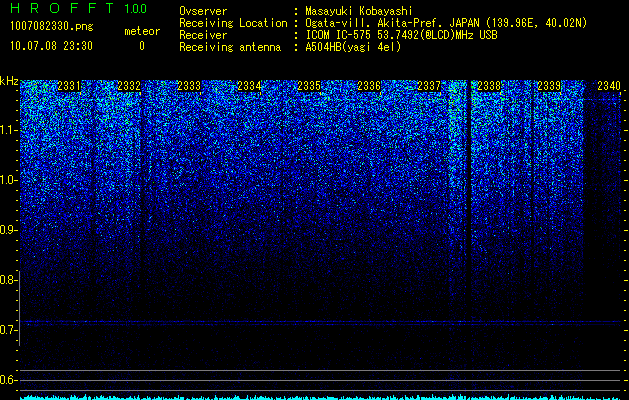The image size is (629, 400).
Task: Click time marker 2340
Action: click(x=609, y=85)
